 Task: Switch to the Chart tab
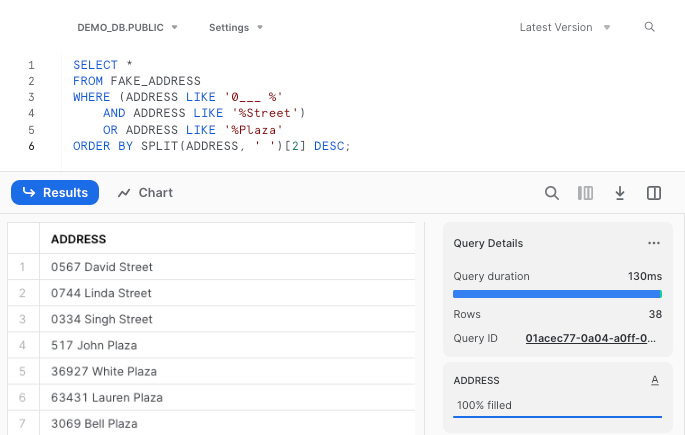(x=145, y=193)
